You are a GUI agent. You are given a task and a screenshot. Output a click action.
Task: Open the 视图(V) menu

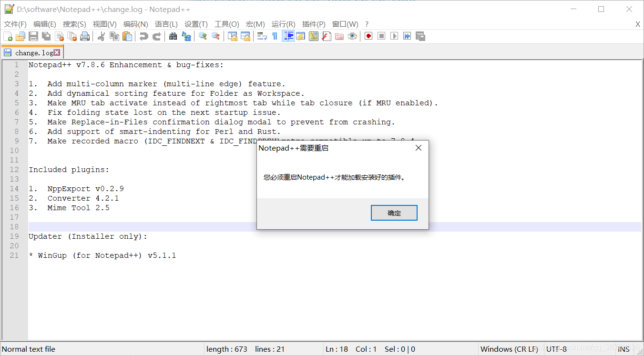105,24
